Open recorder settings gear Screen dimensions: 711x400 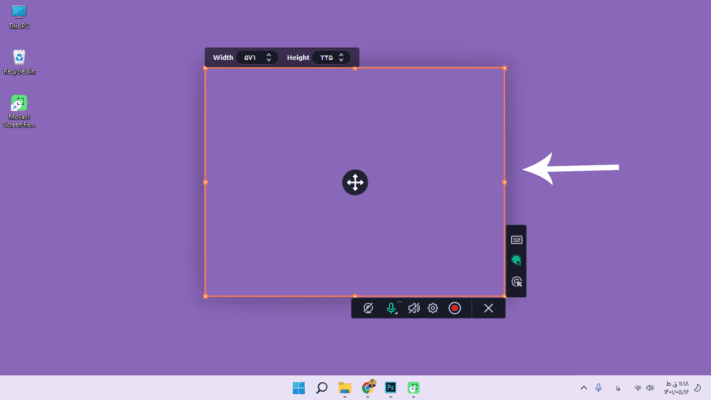click(433, 308)
